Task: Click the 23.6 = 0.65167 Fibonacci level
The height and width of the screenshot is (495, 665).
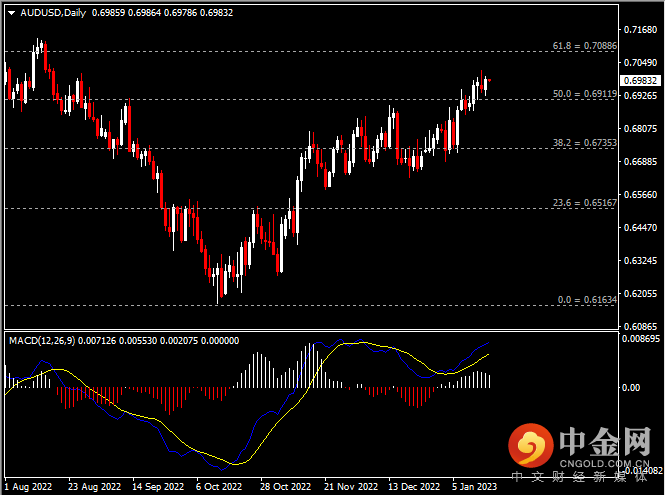Action: pyautogui.click(x=583, y=203)
